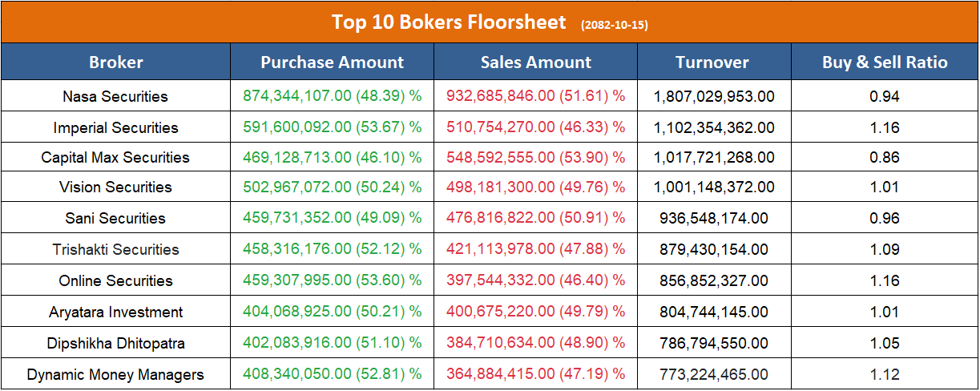The width and height of the screenshot is (980, 391).
Task: Click the Top 10 Bokers Floorsheet title
Action: point(449,22)
